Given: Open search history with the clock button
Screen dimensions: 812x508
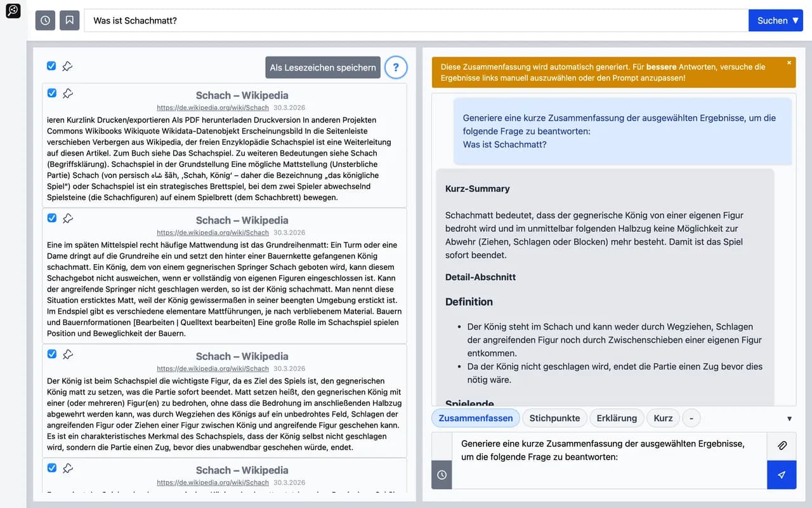Looking at the screenshot, I should (45, 20).
